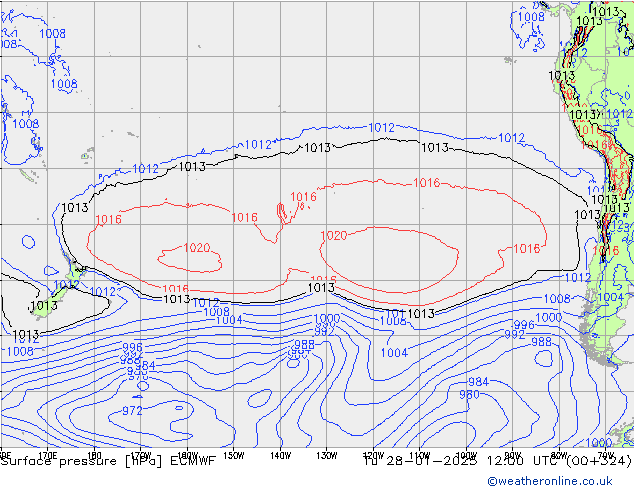Click the 980 isobar label
This screenshot has width=634, height=490.
pyautogui.click(x=469, y=394)
